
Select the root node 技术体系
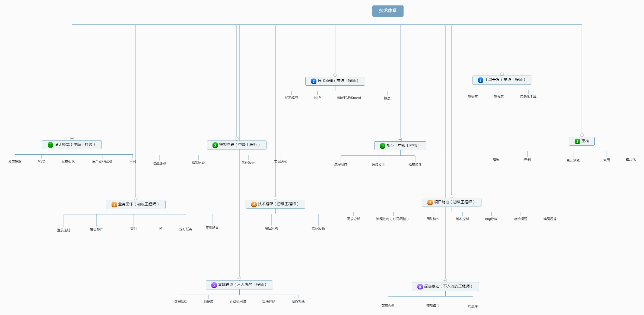click(x=388, y=11)
